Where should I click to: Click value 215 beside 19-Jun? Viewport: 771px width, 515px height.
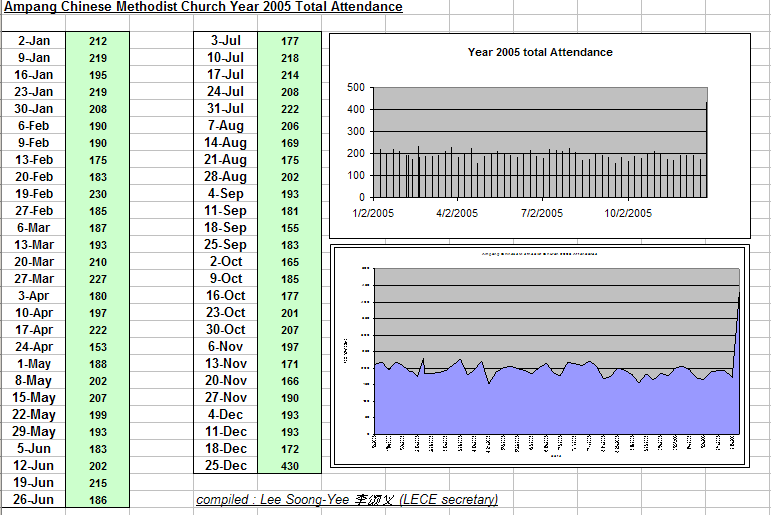tap(98, 483)
